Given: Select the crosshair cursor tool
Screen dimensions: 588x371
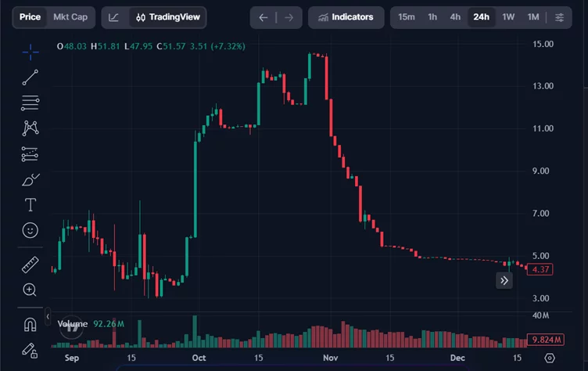Looking at the screenshot, I should point(30,52).
